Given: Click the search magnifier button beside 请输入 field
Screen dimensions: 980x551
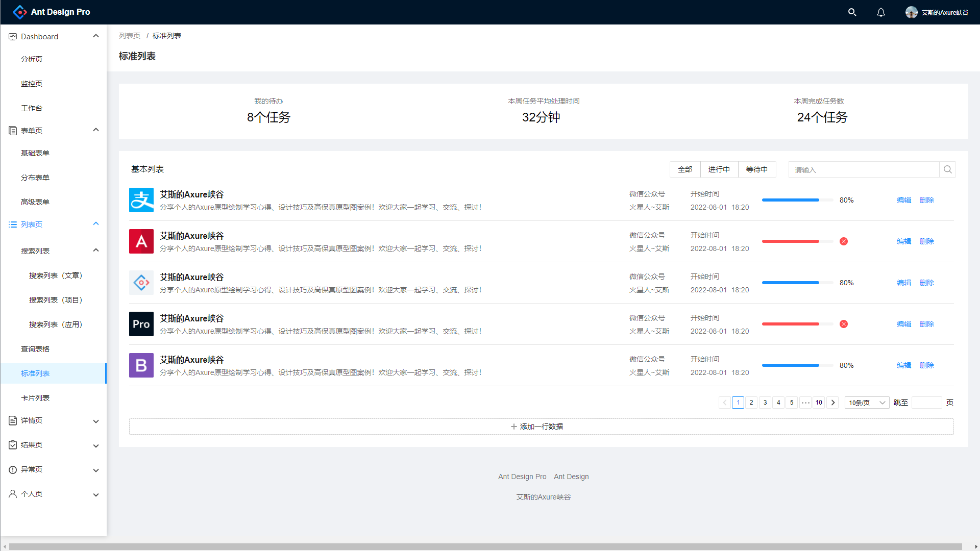Looking at the screenshot, I should click(x=948, y=169).
